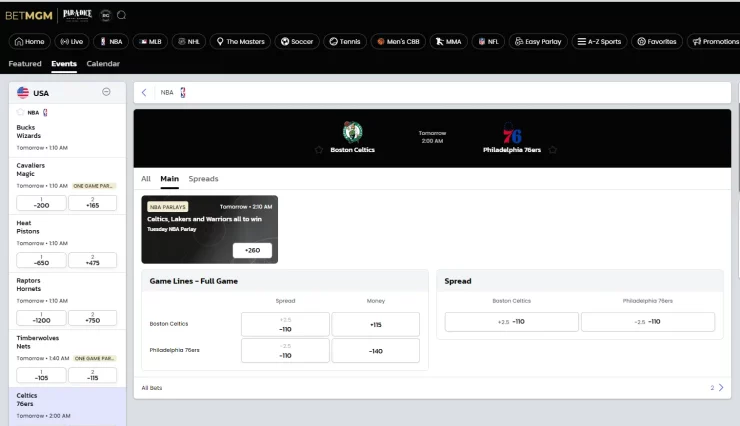Screen dimensions: 740x426
Task: Bet 76ers spread -2.5 in Game Lines
Action: tap(285, 351)
